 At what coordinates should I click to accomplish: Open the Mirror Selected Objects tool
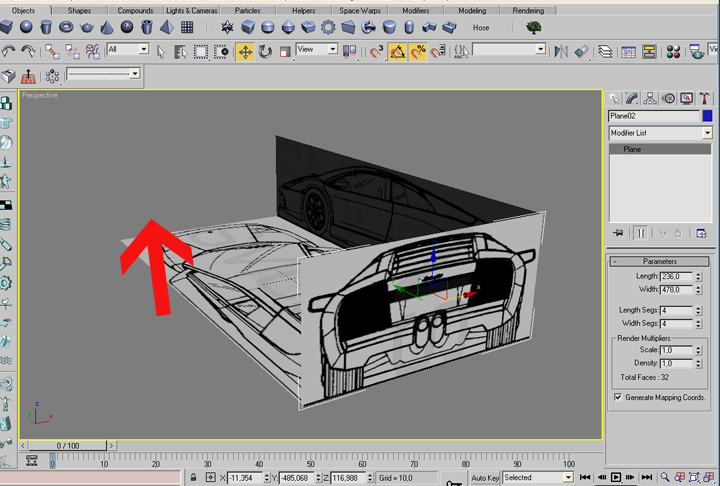(561, 51)
